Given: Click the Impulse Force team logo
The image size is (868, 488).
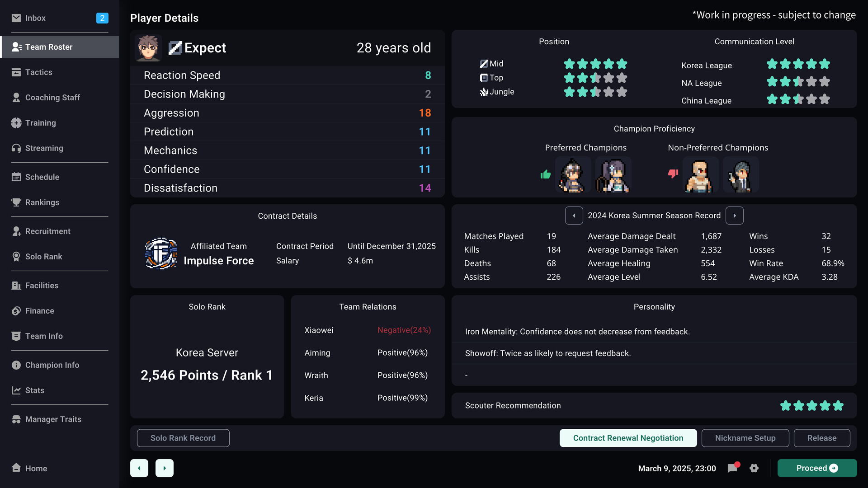Looking at the screenshot, I should 160,253.
